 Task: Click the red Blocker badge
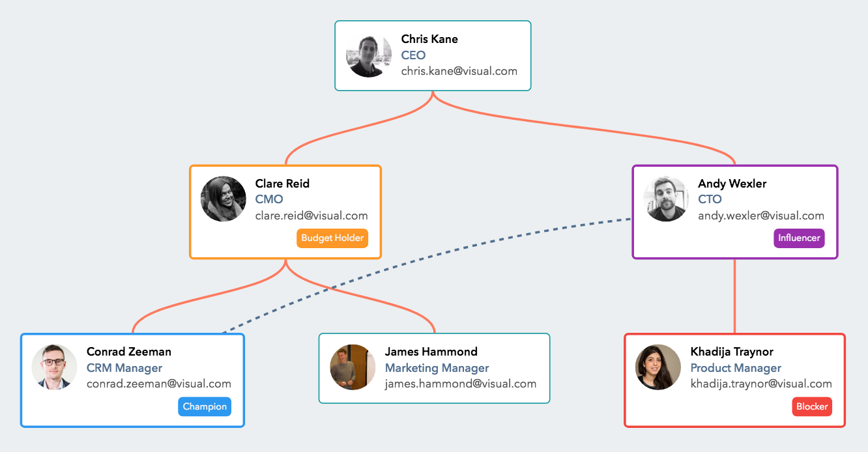tap(812, 406)
